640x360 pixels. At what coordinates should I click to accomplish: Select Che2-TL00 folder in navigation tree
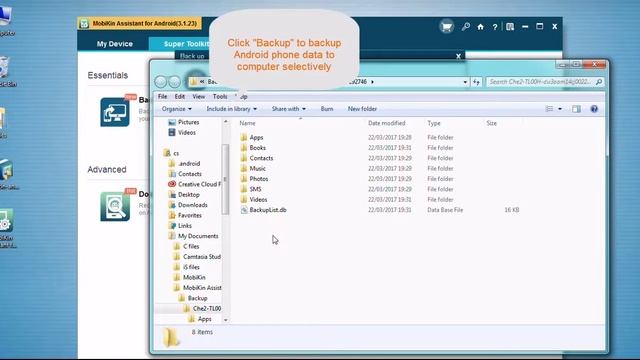(x=207, y=309)
